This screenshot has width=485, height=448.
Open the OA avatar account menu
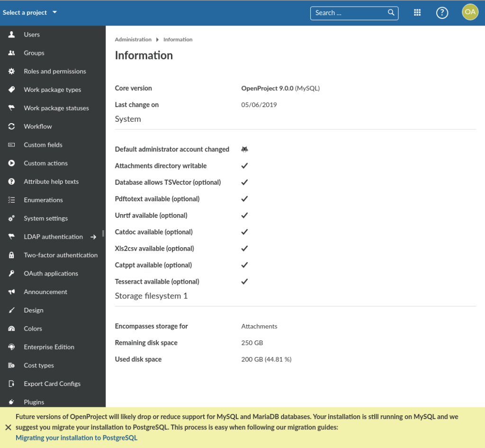click(470, 12)
